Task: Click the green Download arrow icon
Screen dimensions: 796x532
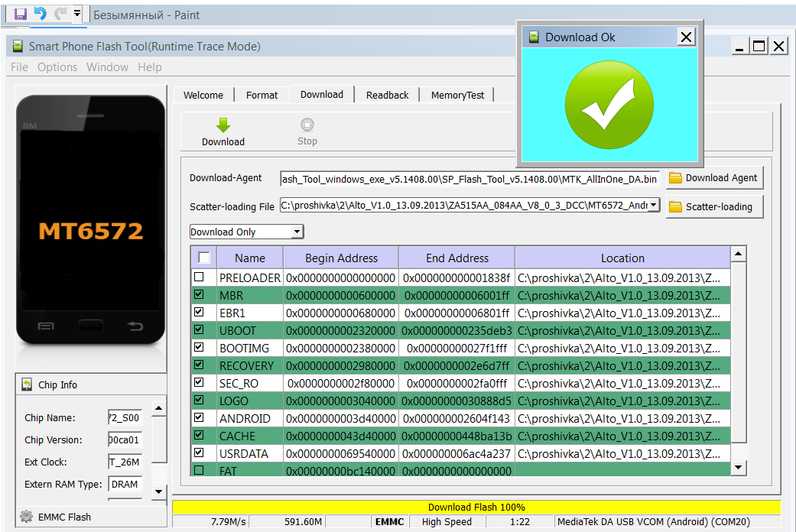Action: click(223, 125)
